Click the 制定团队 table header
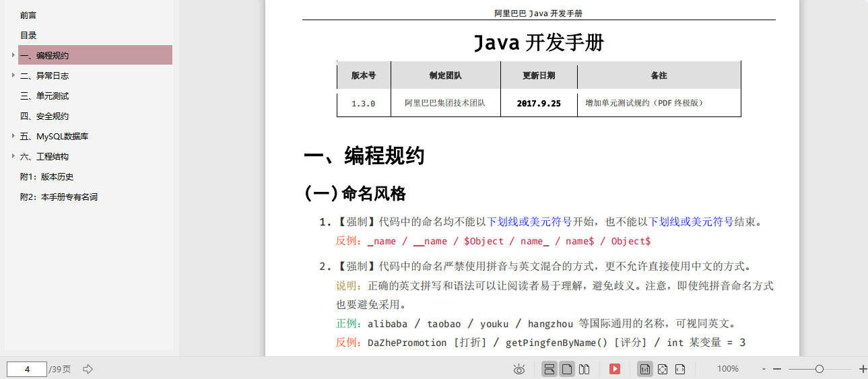Screen dimensions: 868x379 (445, 75)
